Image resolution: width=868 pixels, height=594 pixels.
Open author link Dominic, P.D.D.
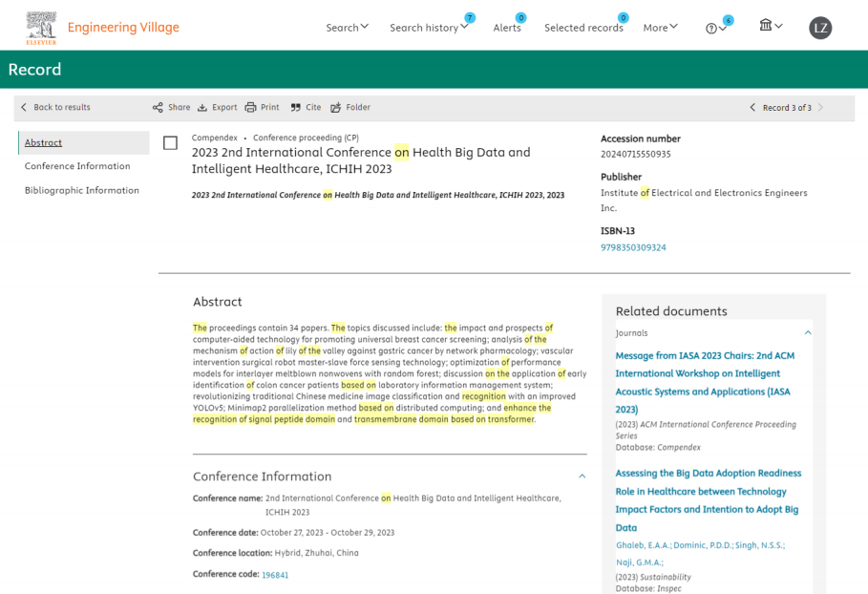point(703,545)
